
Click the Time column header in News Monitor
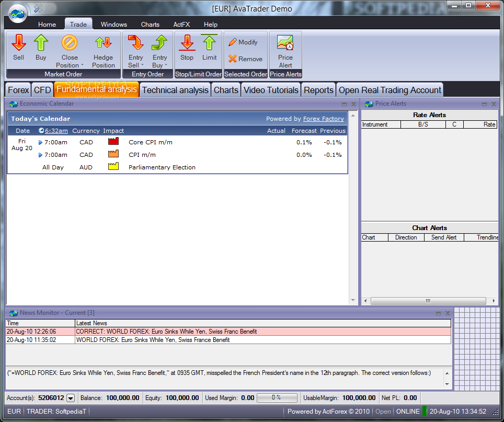click(x=40, y=323)
